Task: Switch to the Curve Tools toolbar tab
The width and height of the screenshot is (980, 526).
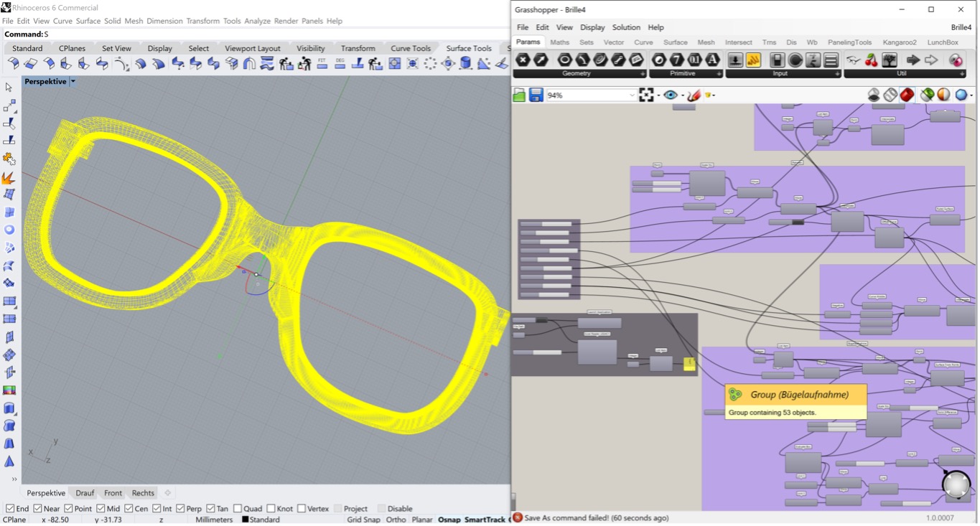Action: point(411,48)
